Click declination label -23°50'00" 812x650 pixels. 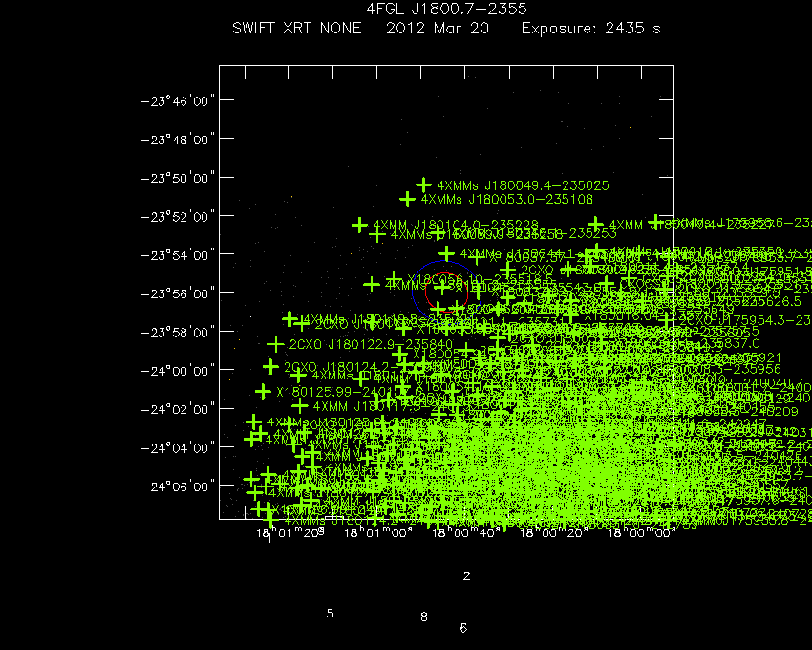(178, 178)
